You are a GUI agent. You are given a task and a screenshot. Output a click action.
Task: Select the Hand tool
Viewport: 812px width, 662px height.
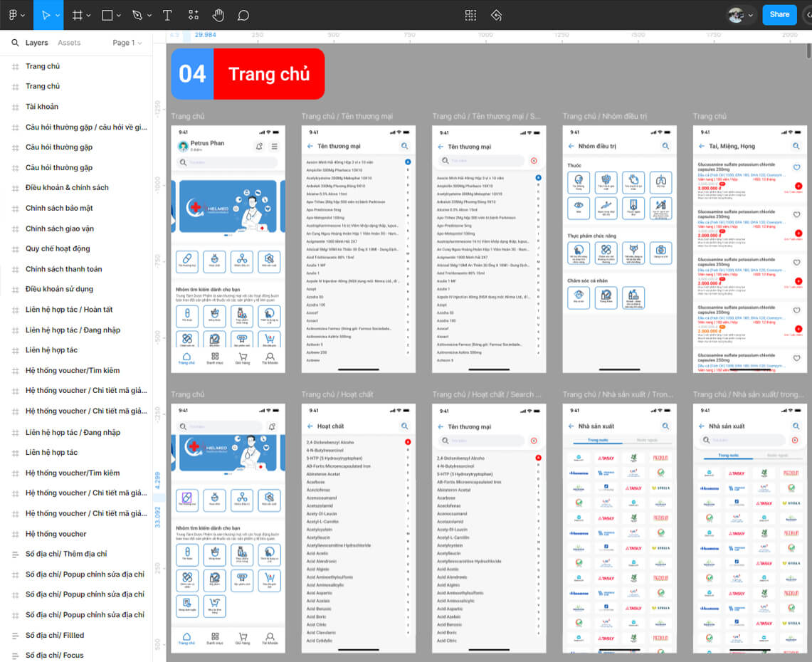pyautogui.click(x=218, y=15)
